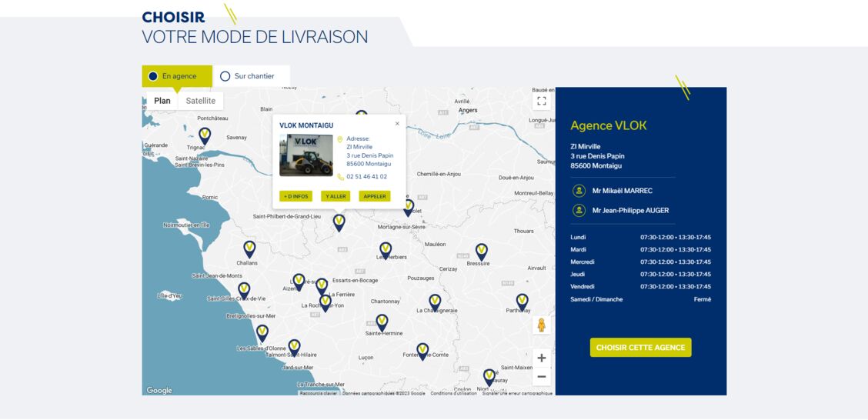868x420 pixels.
Task: Click the 'Mr Mikaël MARREC' name
Action: click(623, 191)
